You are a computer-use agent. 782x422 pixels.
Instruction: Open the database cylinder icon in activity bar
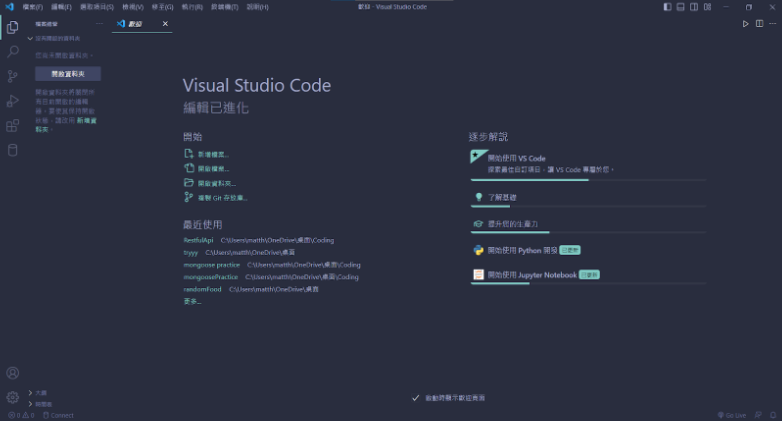[x=12, y=150]
